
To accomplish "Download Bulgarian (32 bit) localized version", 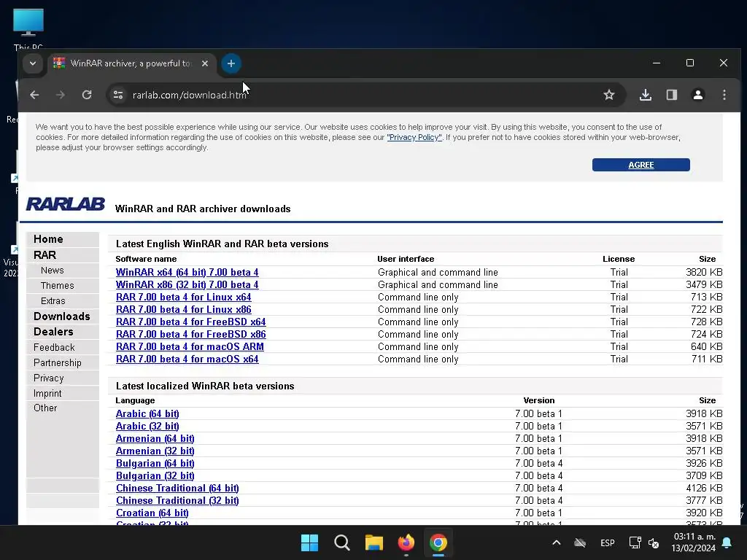I will (x=155, y=475).
